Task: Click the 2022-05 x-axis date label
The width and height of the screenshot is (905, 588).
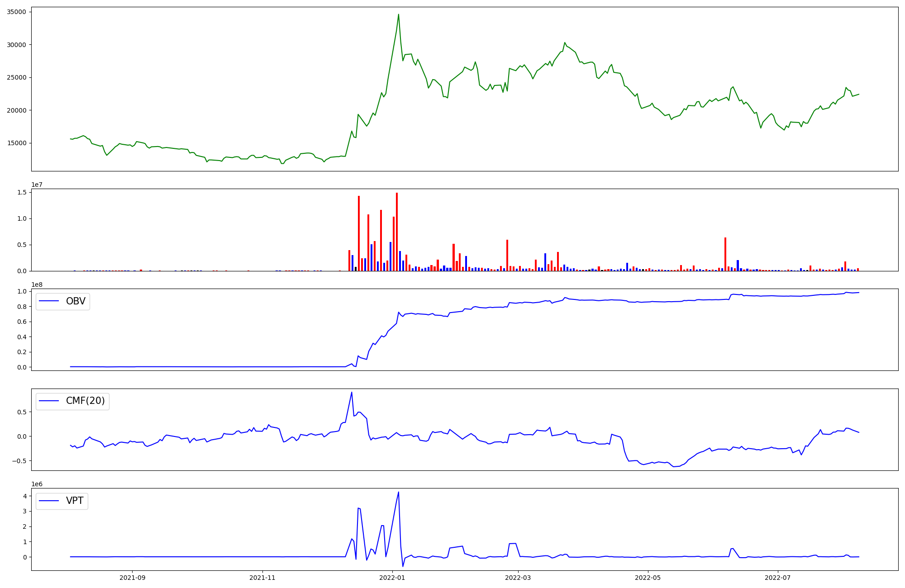Action: pos(648,578)
